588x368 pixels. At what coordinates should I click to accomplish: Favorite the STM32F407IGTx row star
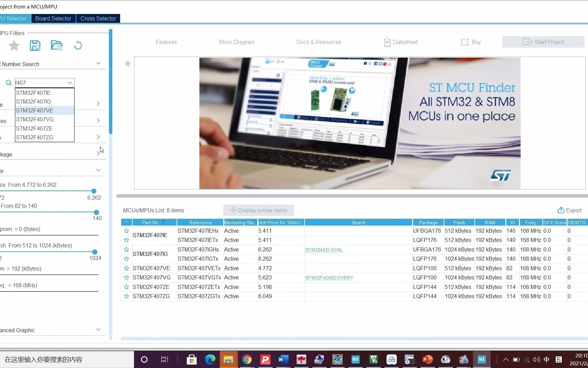coord(126,259)
